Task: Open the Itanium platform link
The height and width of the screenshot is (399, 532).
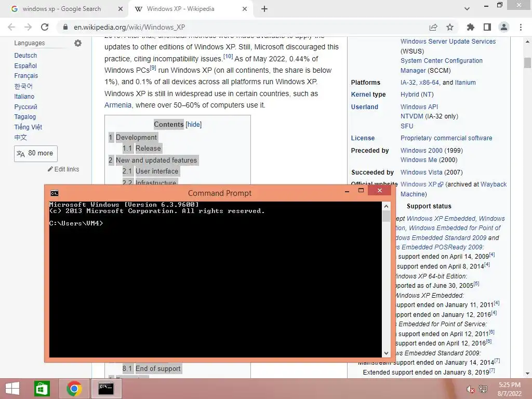Action: click(465, 83)
